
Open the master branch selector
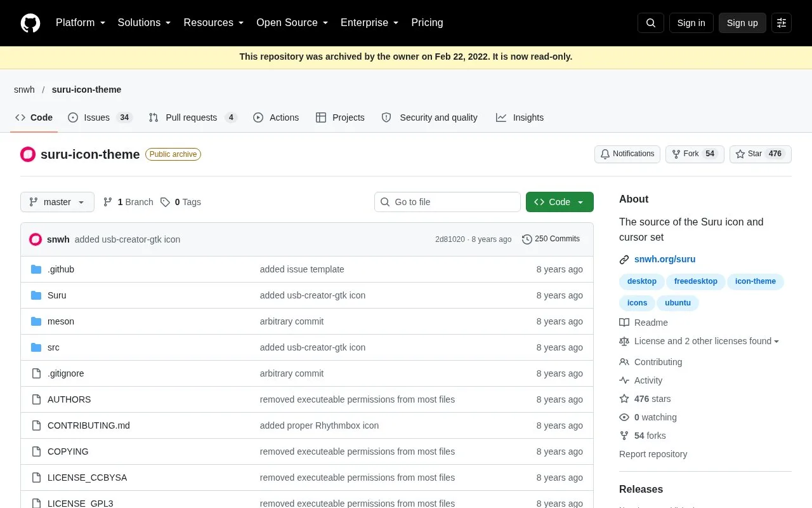point(57,202)
